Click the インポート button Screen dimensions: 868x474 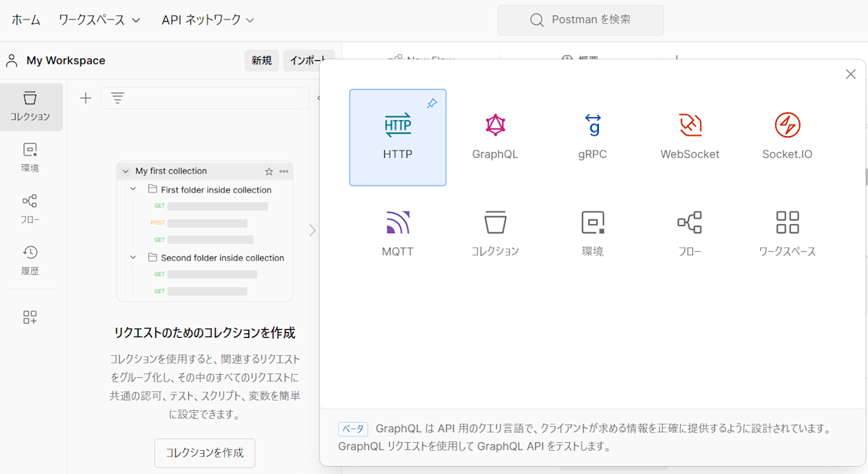309,61
